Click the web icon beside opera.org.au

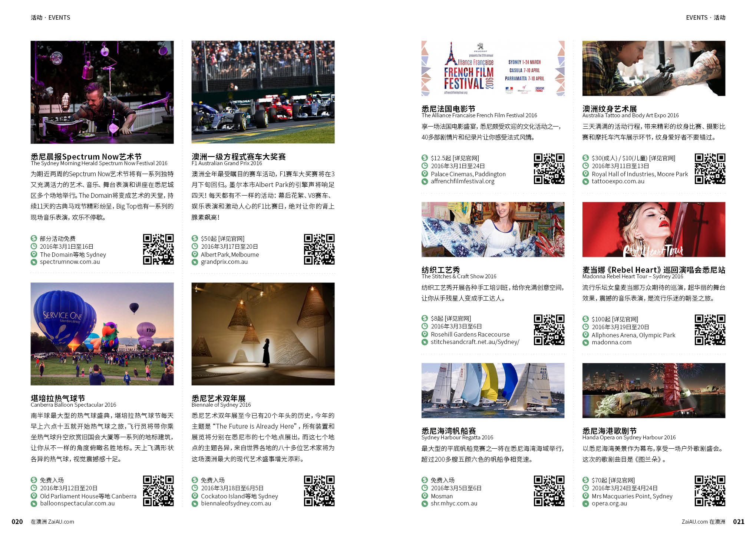pos(585,504)
